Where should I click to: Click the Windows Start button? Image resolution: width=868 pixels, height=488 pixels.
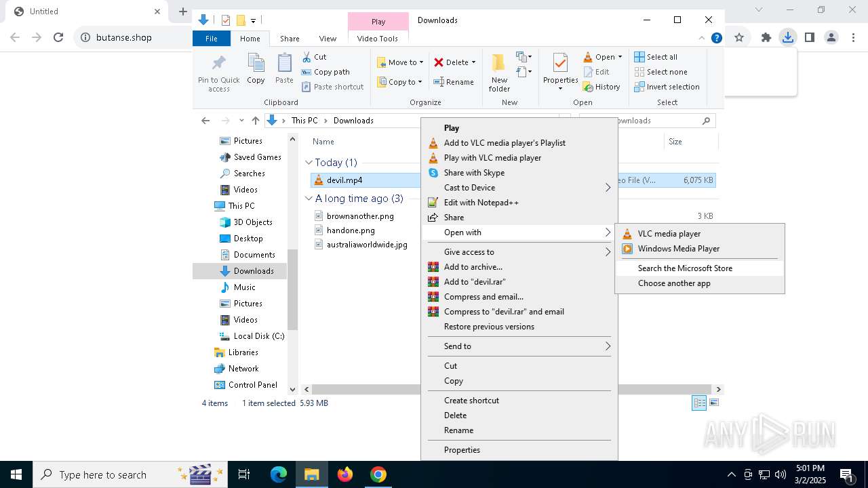(16, 474)
